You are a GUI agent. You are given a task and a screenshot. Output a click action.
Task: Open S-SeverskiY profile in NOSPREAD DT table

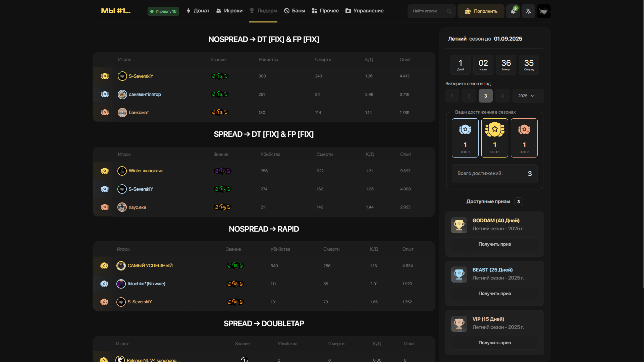pyautogui.click(x=141, y=76)
